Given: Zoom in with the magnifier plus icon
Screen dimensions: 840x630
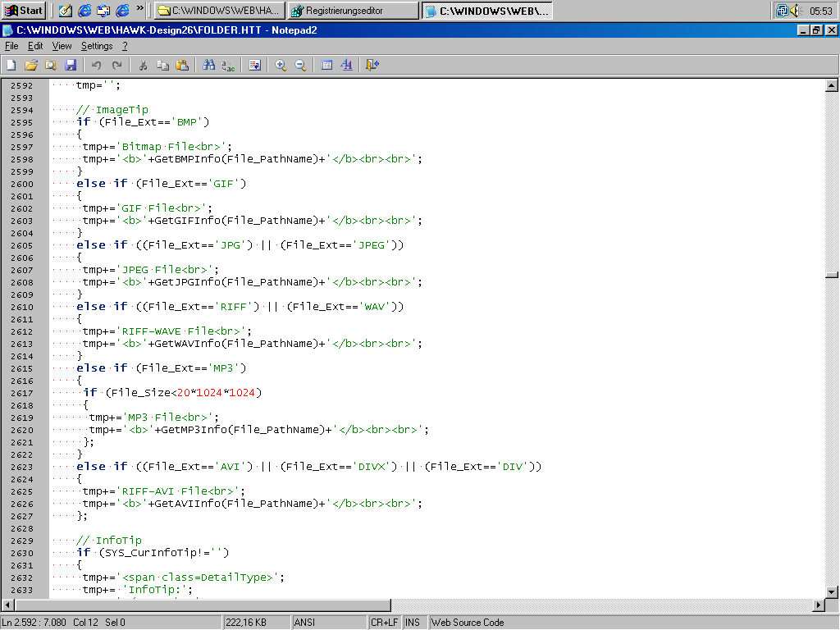Looking at the screenshot, I should coord(281,65).
